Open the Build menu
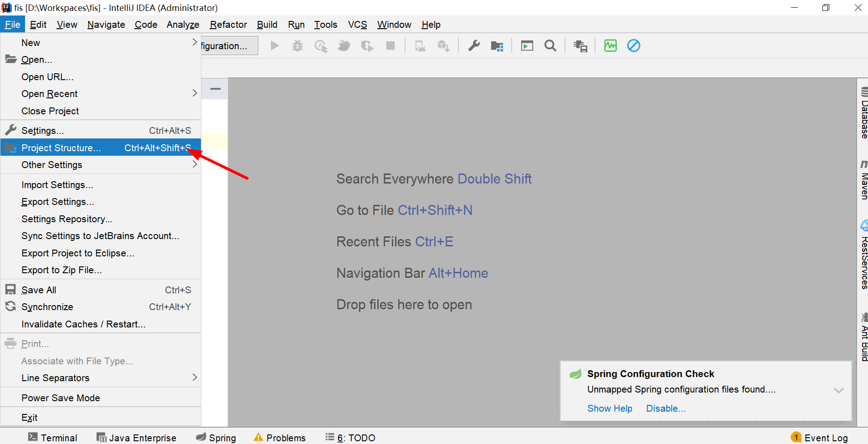868x444 pixels. (267, 25)
